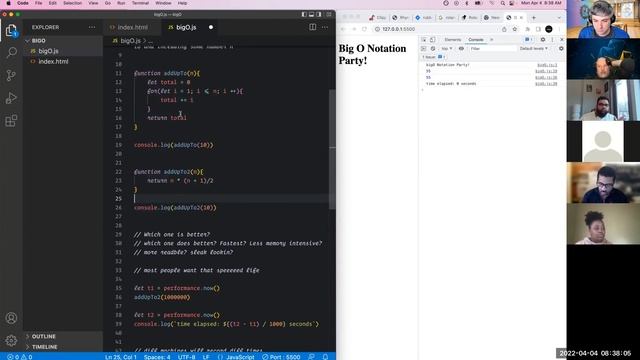Image resolution: width=640 pixels, height=360 pixels.
Task: Click Port : 5500 Live Server status
Action: click(282, 357)
